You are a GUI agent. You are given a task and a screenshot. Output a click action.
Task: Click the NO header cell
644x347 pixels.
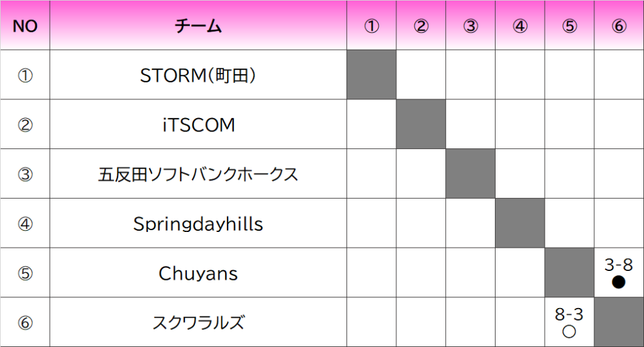tap(25, 26)
